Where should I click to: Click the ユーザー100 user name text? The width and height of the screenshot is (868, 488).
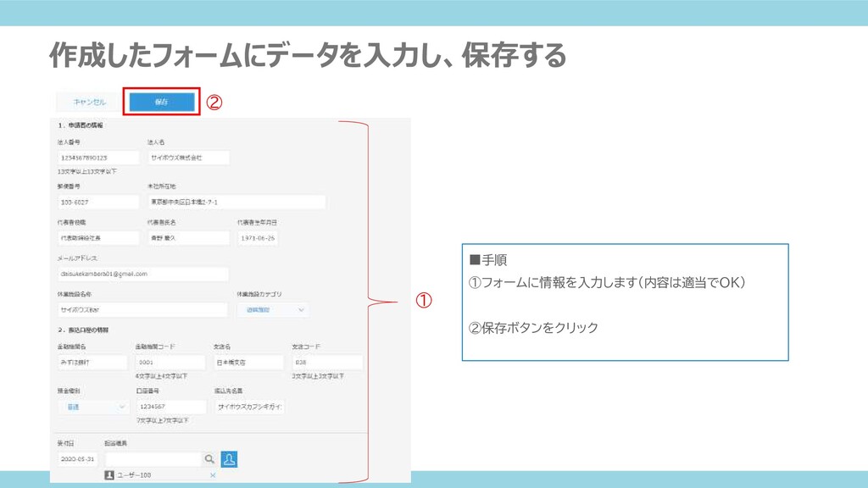(x=133, y=475)
